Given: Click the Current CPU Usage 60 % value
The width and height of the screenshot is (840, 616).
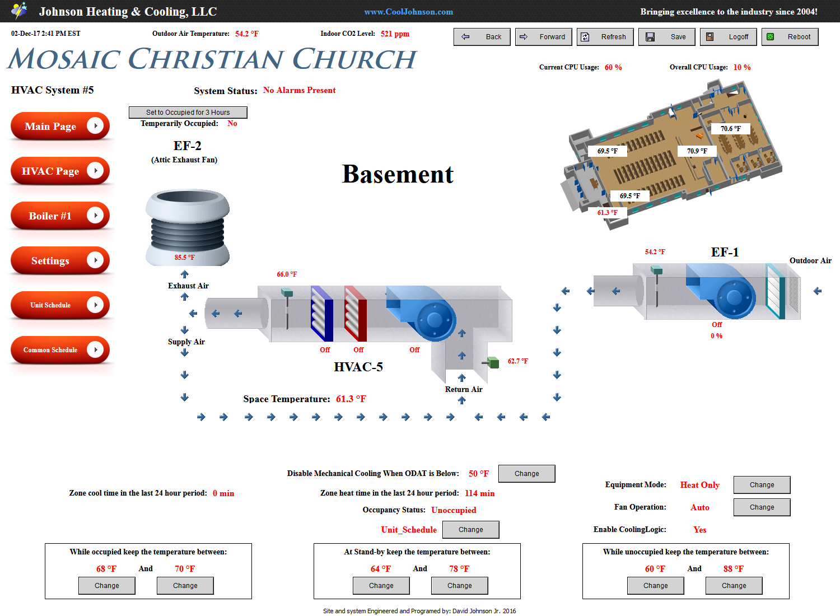Looking at the screenshot, I should click(613, 67).
